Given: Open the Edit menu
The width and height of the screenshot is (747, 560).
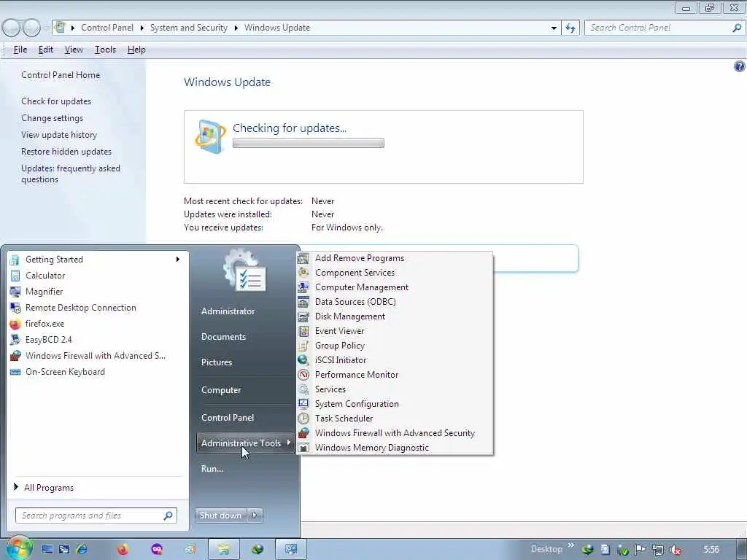Looking at the screenshot, I should [46, 50].
